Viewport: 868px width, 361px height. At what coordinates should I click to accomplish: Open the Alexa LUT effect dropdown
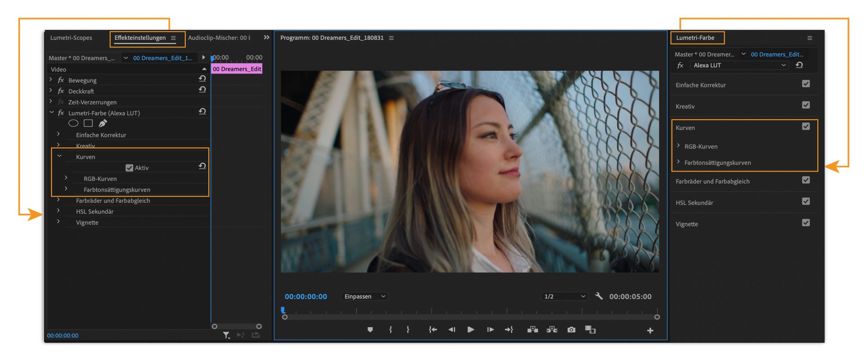739,66
